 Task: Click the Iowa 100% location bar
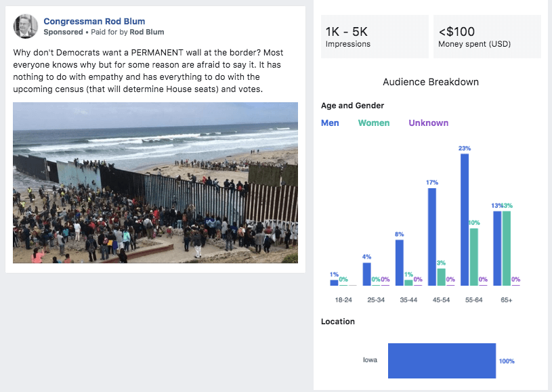coord(442,361)
